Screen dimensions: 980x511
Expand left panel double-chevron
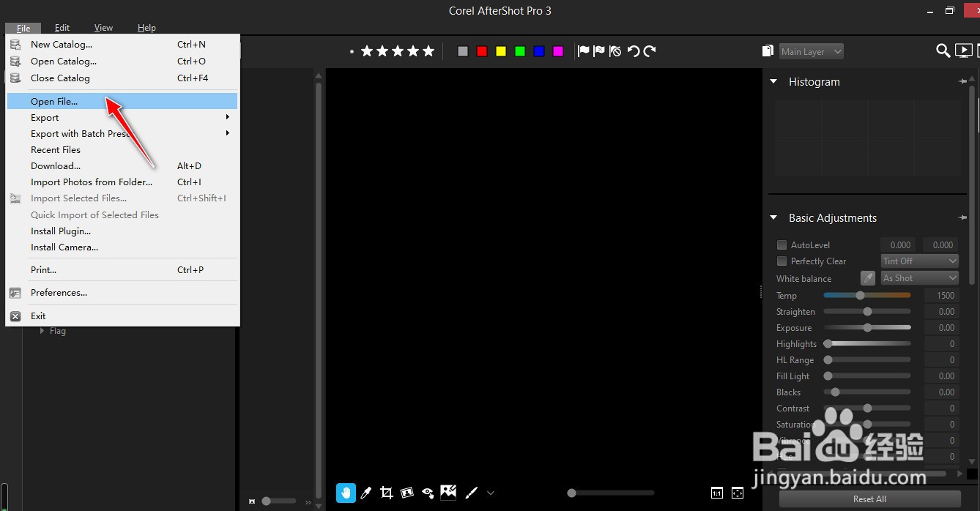(x=308, y=503)
